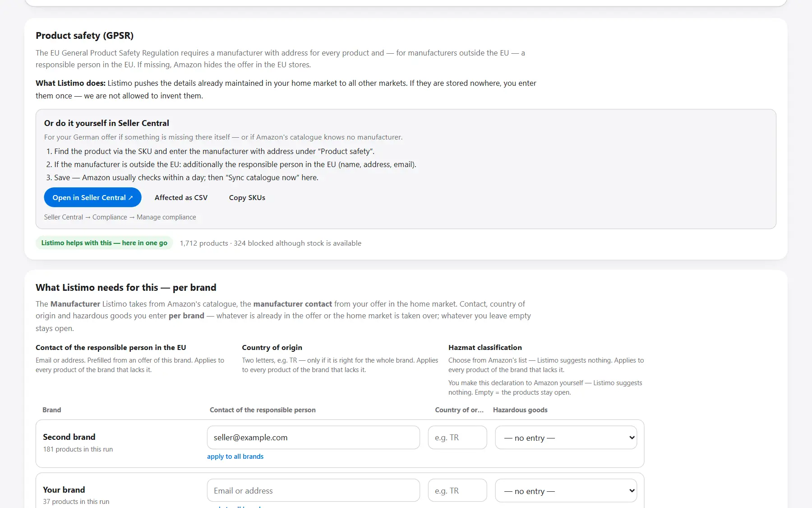Click 'Hazmat classification' heading
Viewport: 812px width, 508px height.
pyautogui.click(x=485, y=348)
